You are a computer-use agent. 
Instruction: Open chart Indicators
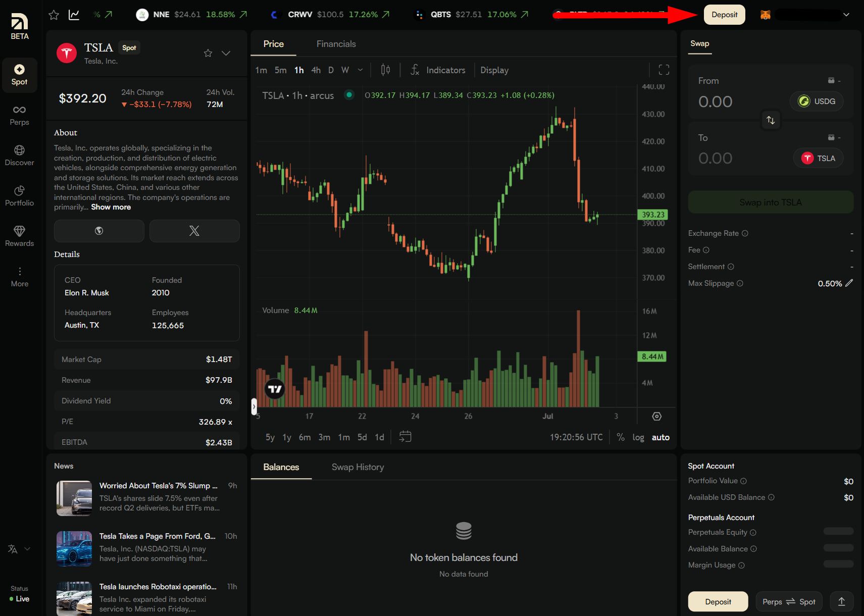(438, 70)
